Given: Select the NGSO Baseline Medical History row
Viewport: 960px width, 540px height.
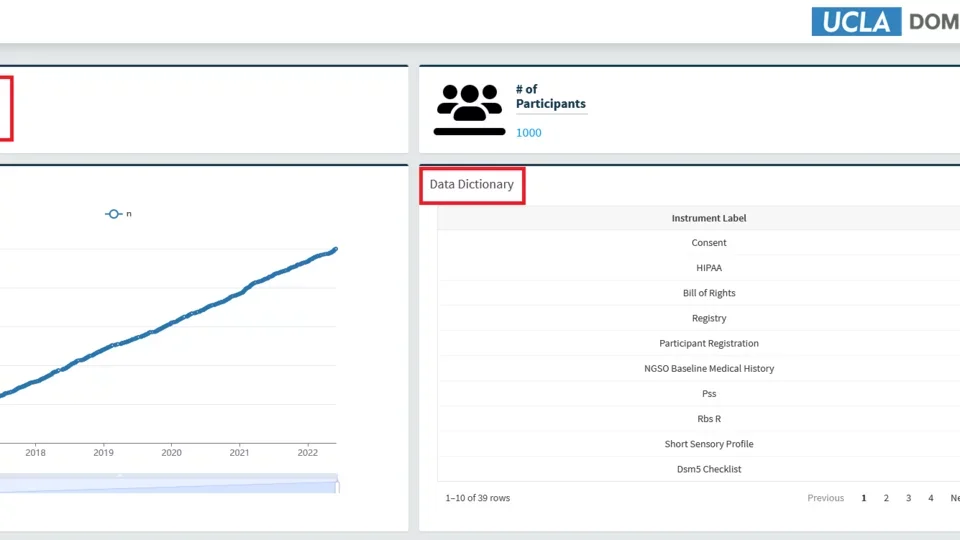Looking at the screenshot, I should coord(699,368).
